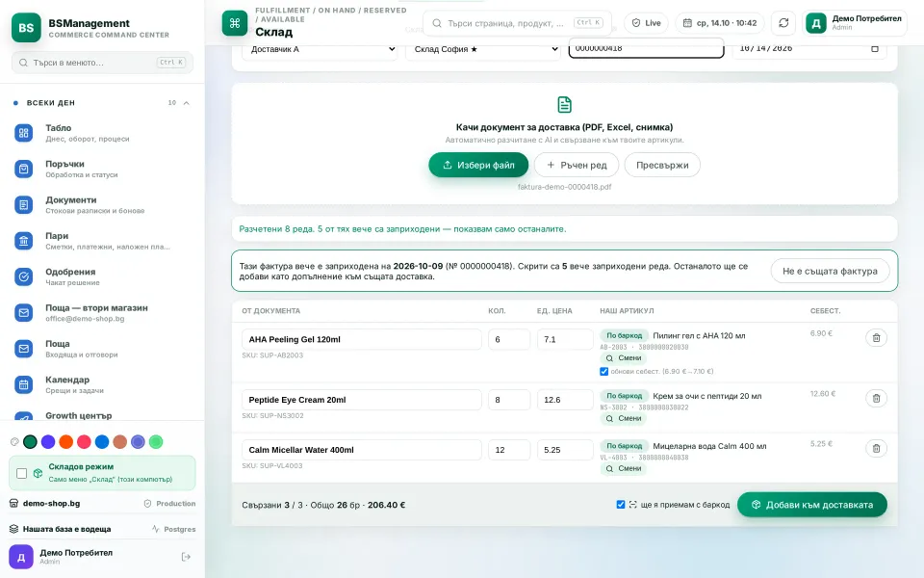
Task: Click the theme palette icon
Action: [14, 442]
